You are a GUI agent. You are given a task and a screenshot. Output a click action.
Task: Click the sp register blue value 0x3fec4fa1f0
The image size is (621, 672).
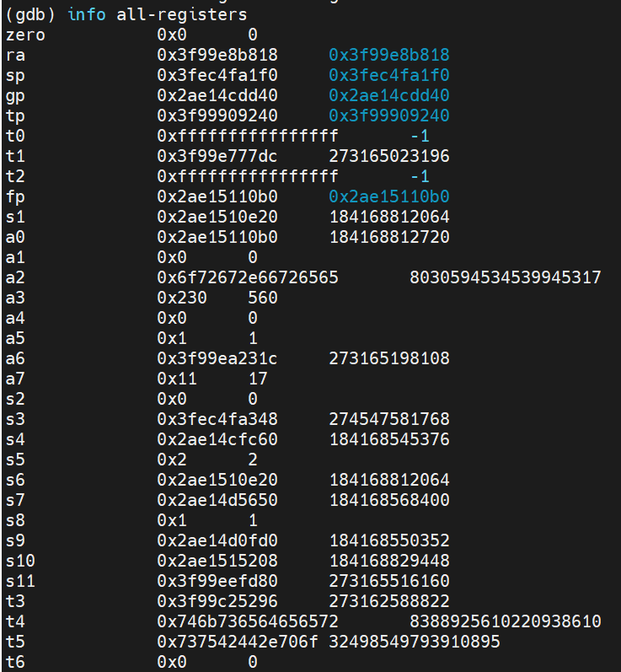[389, 75]
